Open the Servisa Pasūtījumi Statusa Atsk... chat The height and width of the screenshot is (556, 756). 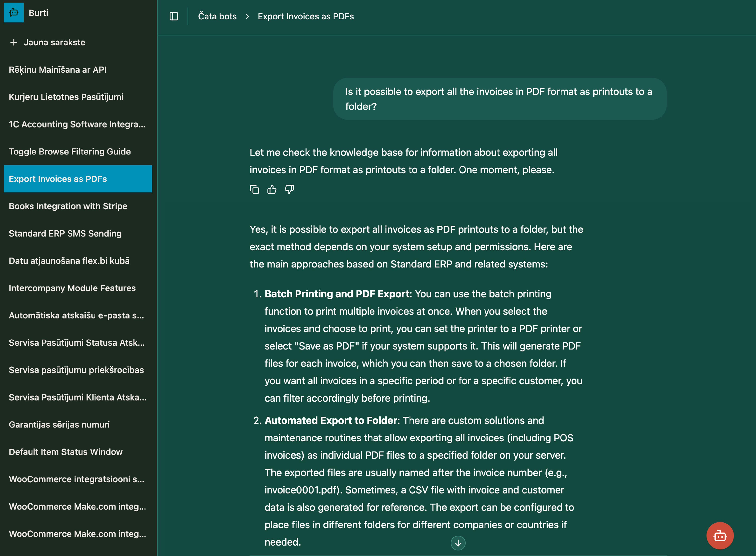pyautogui.click(x=78, y=342)
